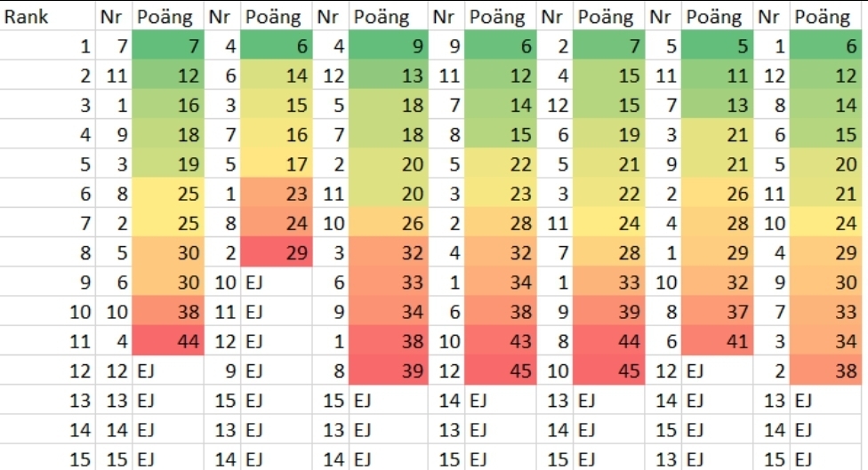This screenshot has width=868, height=470.
Task: Select the cell containing Poäng value 17
Action: [x=277, y=164]
